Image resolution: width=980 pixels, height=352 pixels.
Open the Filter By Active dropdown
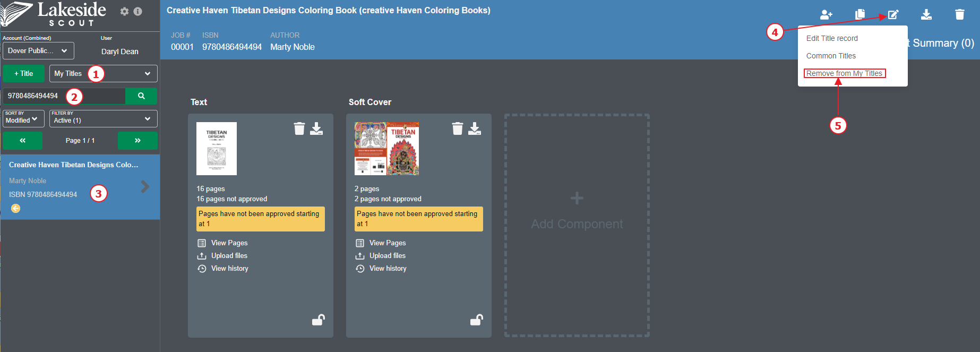104,118
